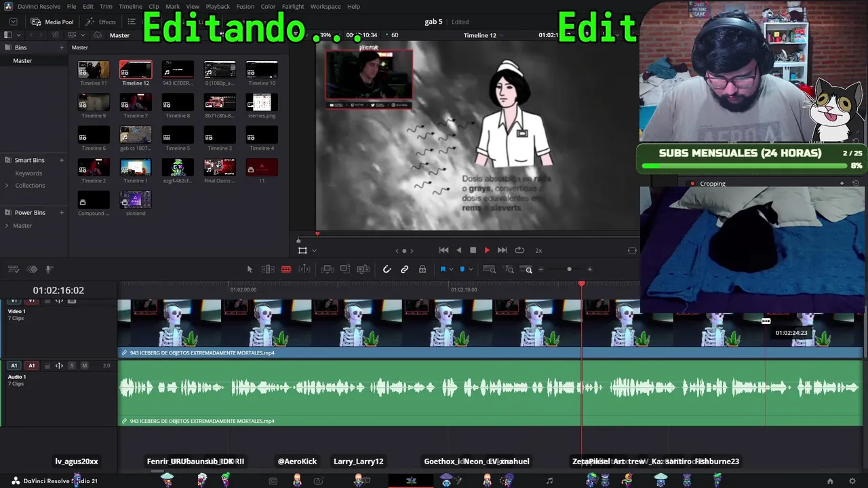Toggle Linked Selection chain icon
868x488 pixels.
click(405, 270)
